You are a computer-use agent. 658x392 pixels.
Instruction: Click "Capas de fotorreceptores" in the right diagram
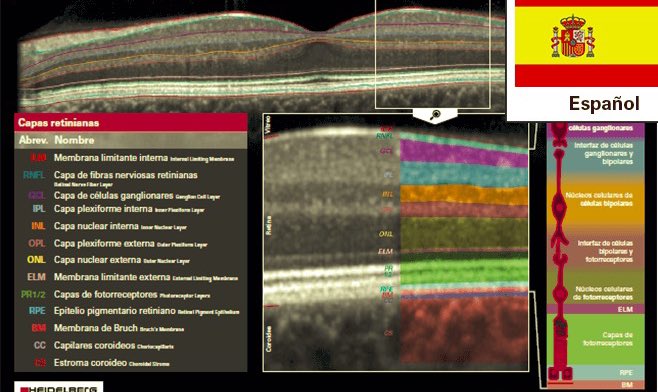pyautogui.click(x=608, y=339)
